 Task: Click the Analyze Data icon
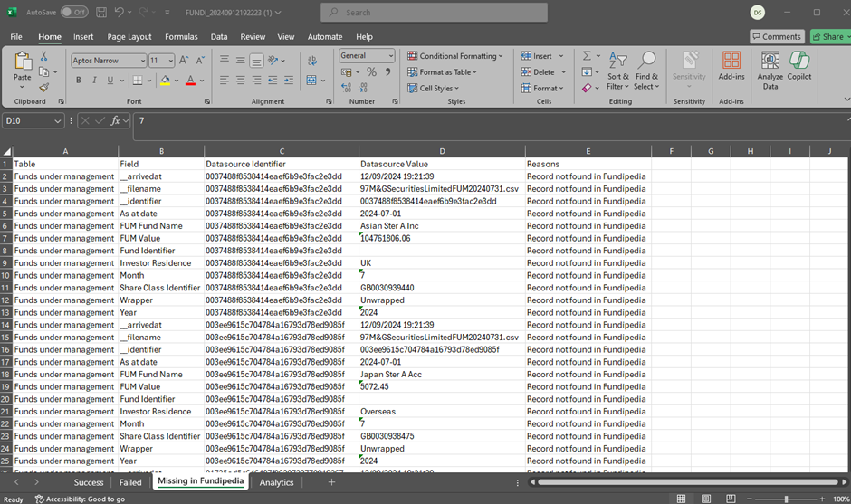770,71
